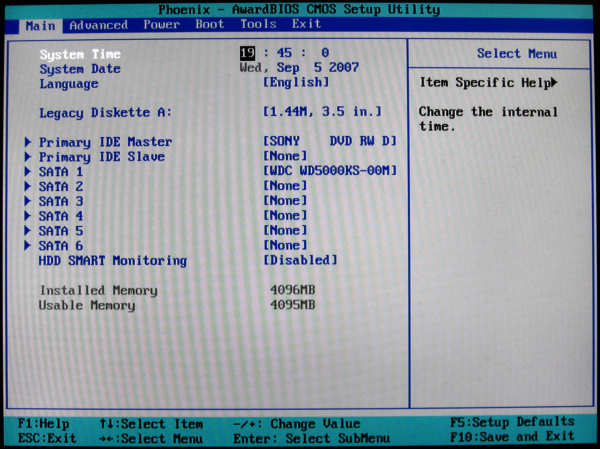Select the date value Sep 5 2007

pyautogui.click(x=318, y=68)
